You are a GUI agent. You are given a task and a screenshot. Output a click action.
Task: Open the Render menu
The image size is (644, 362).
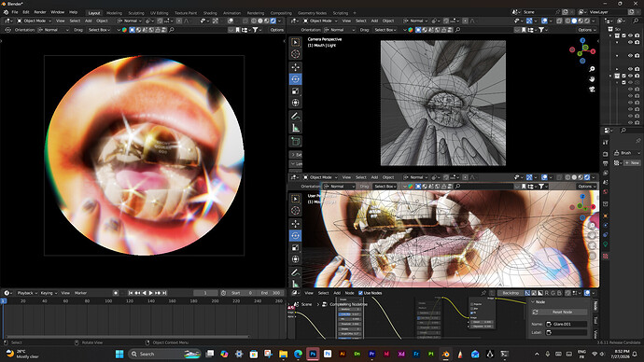[40, 12]
